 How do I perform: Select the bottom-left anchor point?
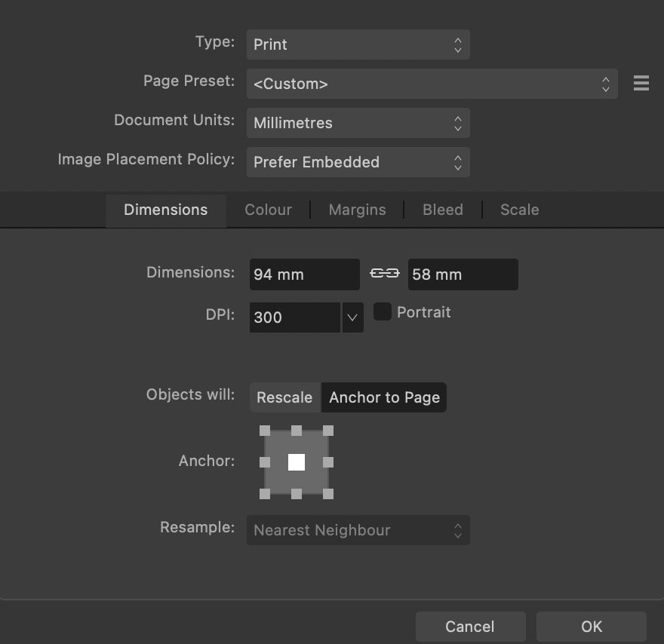click(x=265, y=493)
